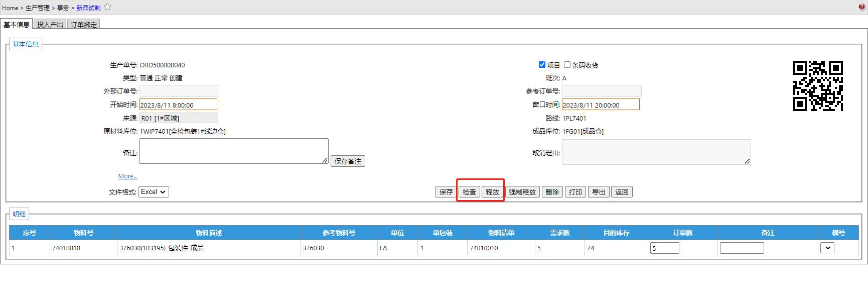
Task: Click the row 1 备注 input
Action: (742, 248)
